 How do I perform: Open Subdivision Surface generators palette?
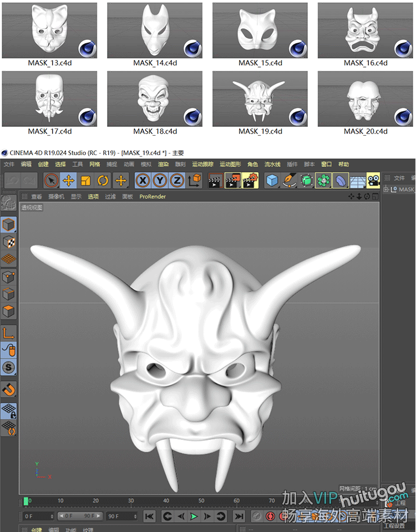[x=307, y=181]
